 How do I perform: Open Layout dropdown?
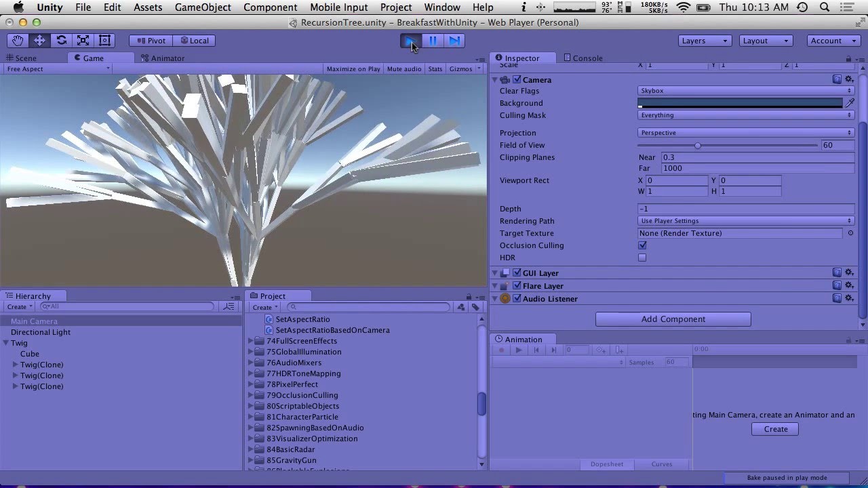tap(766, 41)
